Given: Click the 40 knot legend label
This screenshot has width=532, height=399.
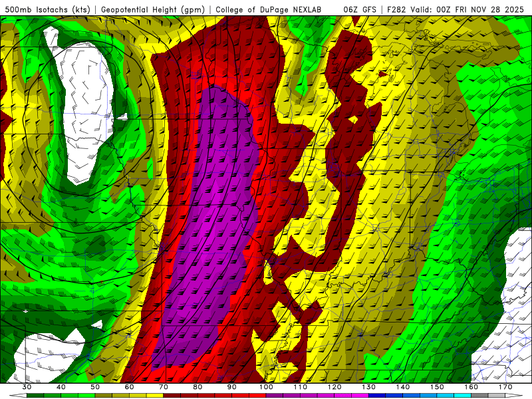Looking at the screenshot, I should point(61,387).
